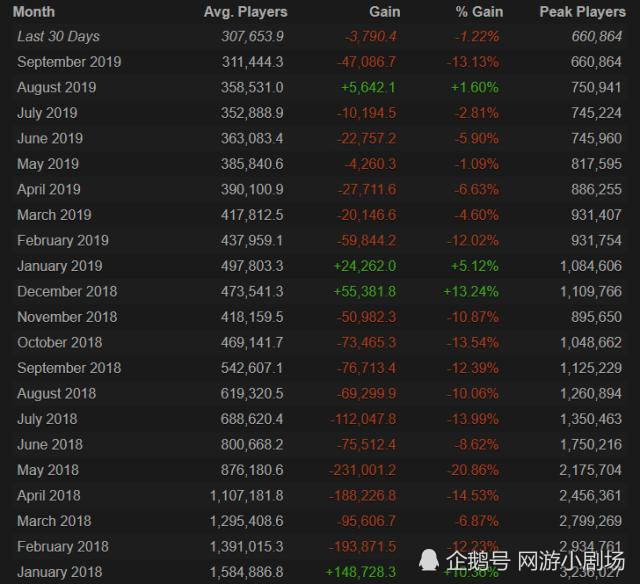Select the February 2018 row label
Viewport: 641px width, 584px height.
tap(63, 546)
